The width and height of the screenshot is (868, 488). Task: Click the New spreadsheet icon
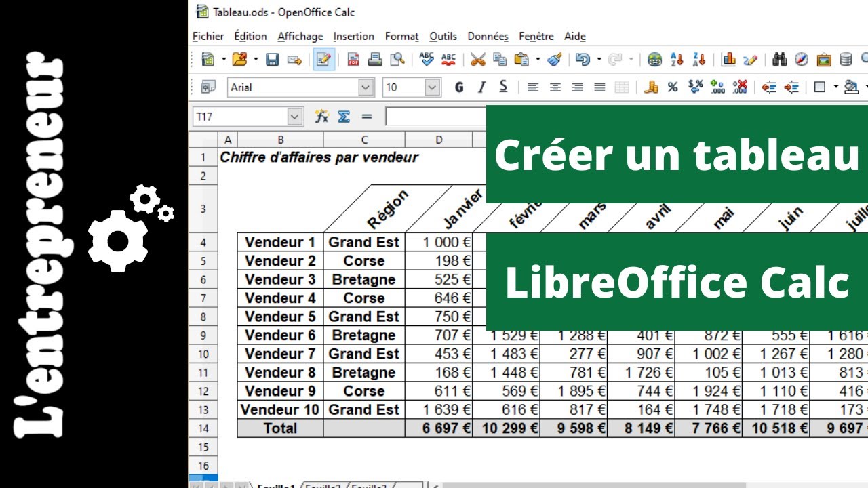click(x=208, y=60)
